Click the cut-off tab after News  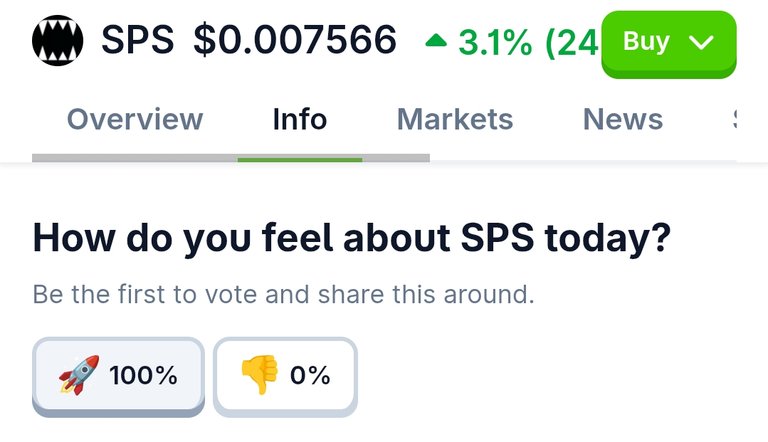(x=734, y=119)
